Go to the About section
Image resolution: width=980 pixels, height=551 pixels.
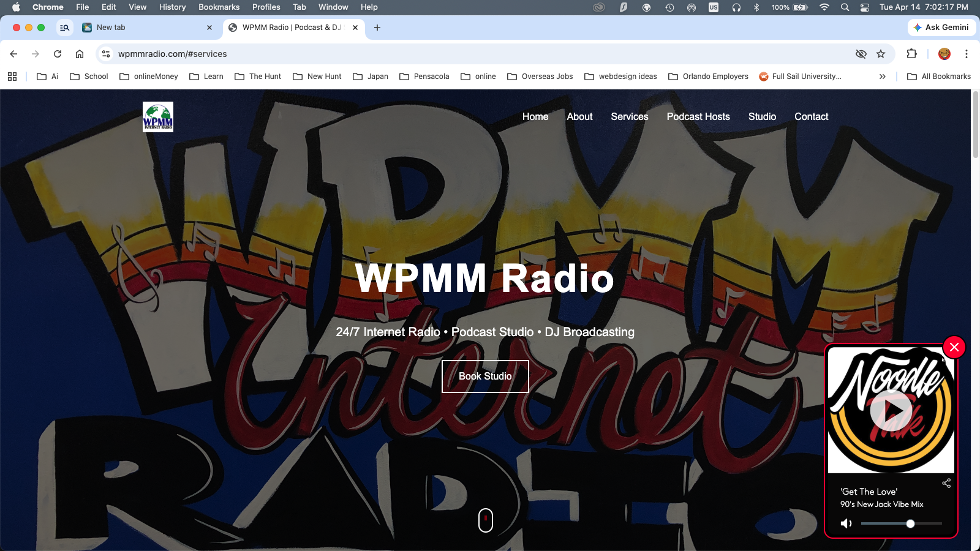click(579, 117)
